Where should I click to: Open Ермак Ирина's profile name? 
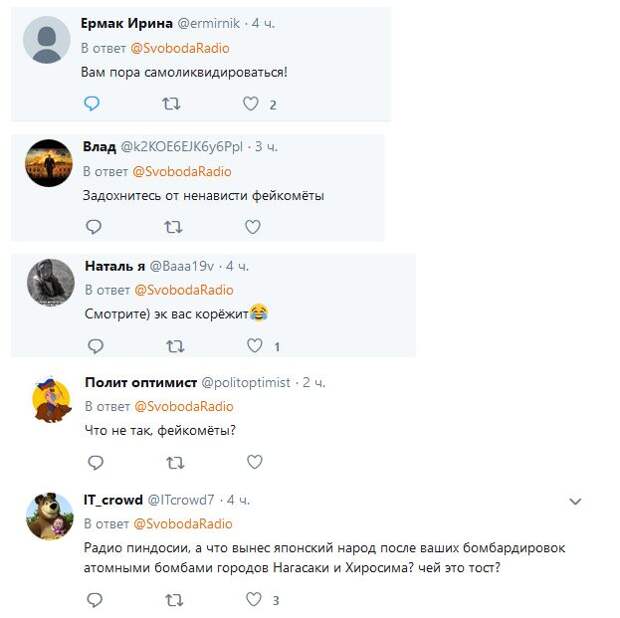click(x=127, y=23)
